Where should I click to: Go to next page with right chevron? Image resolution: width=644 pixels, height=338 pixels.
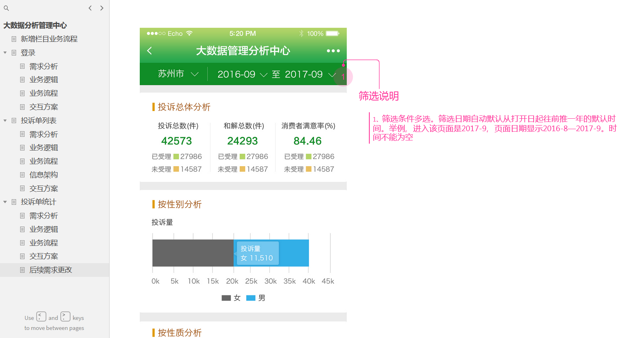(102, 8)
